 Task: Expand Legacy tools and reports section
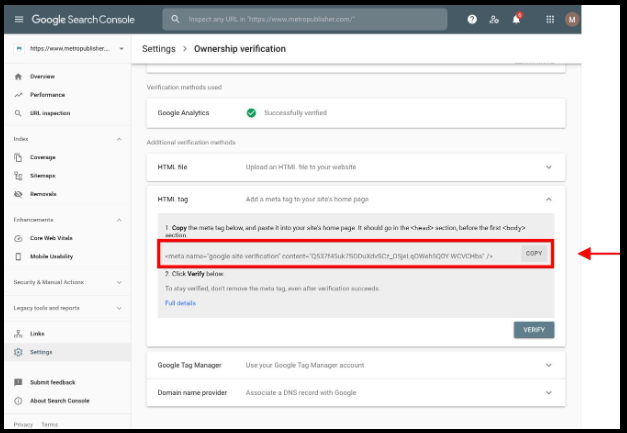point(119,308)
